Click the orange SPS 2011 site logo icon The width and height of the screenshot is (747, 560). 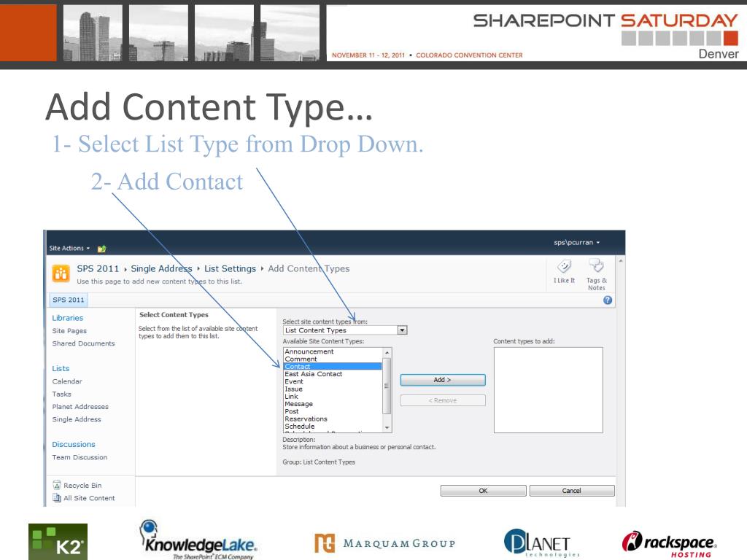[61, 273]
